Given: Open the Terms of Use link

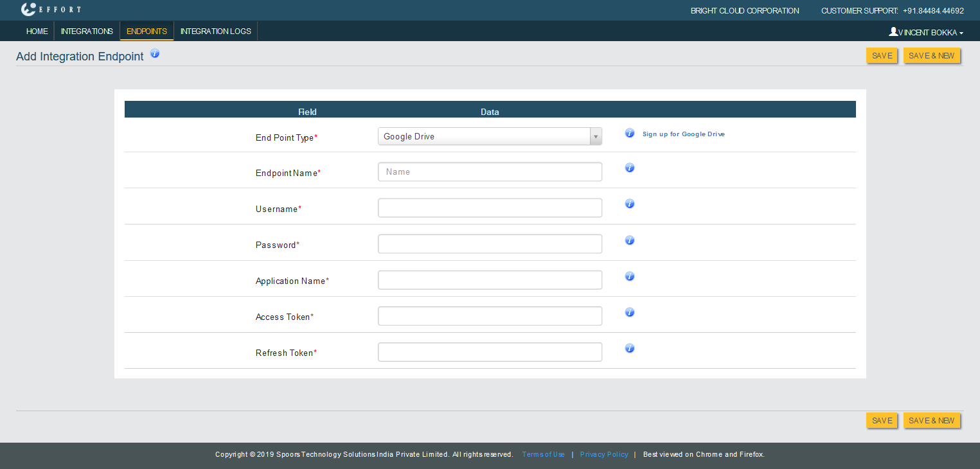Looking at the screenshot, I should [x=543, y=455].
